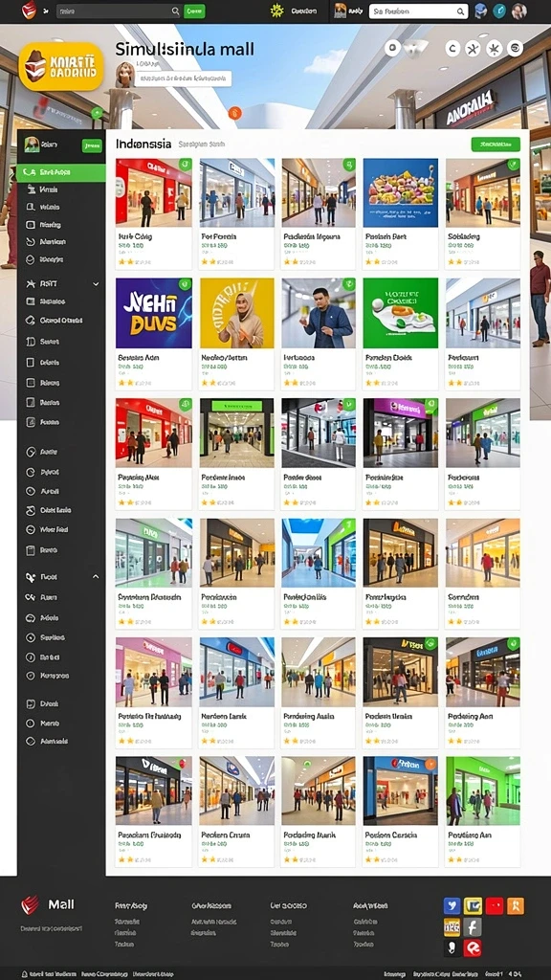Click the red logo icon in the top bar

pos(29,10)
